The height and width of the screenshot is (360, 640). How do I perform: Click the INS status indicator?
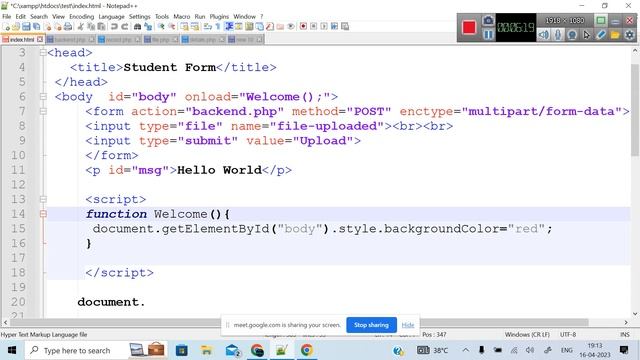point(624,334)
